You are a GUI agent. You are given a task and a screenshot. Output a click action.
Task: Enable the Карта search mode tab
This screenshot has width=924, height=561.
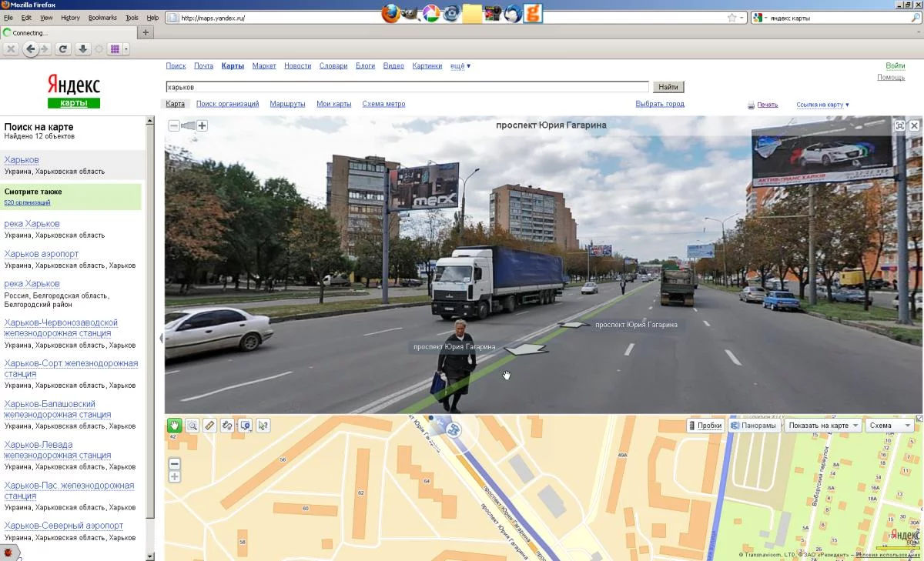tap(175, 103)
